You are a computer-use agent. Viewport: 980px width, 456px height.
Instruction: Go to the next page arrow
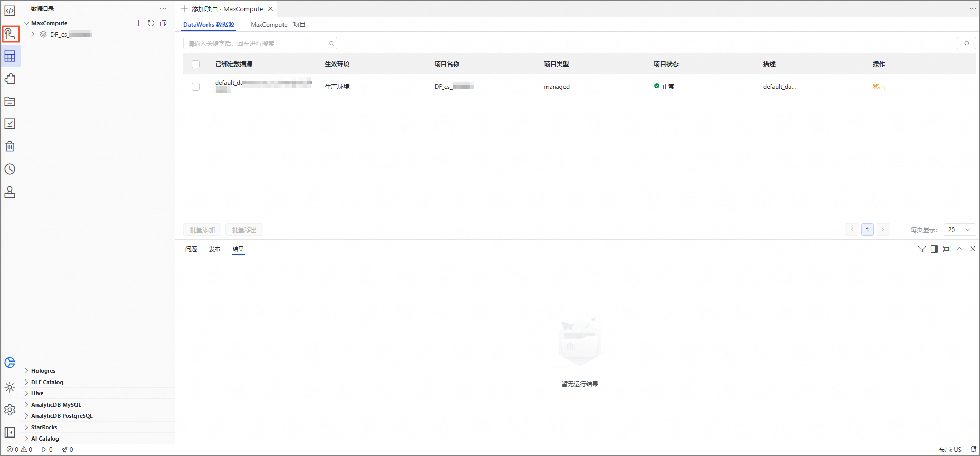pos(883,230)
